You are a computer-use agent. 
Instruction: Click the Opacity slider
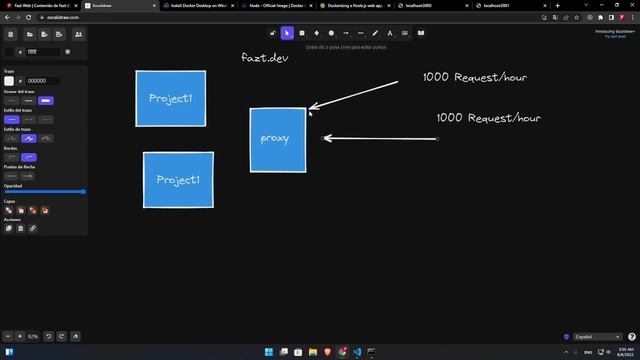[x=44, y=192]
